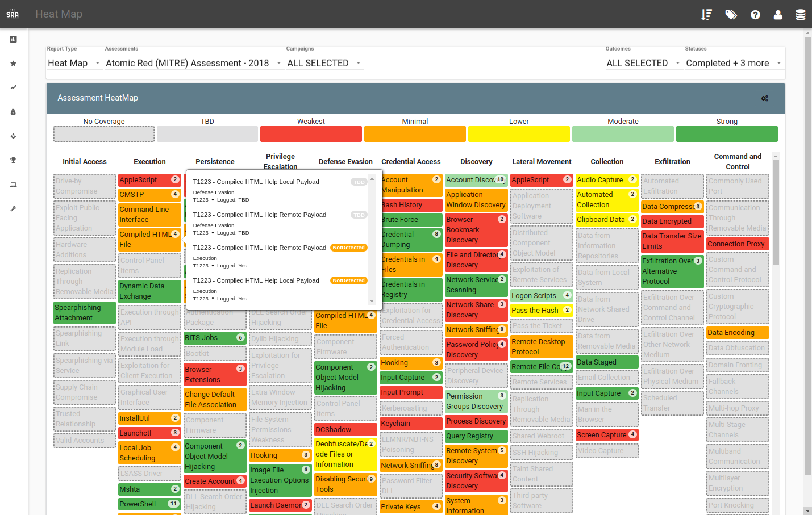The width and height of the screenshot is (812, 515).
Task: Open the user profile icon
Action: coord(778,15)
